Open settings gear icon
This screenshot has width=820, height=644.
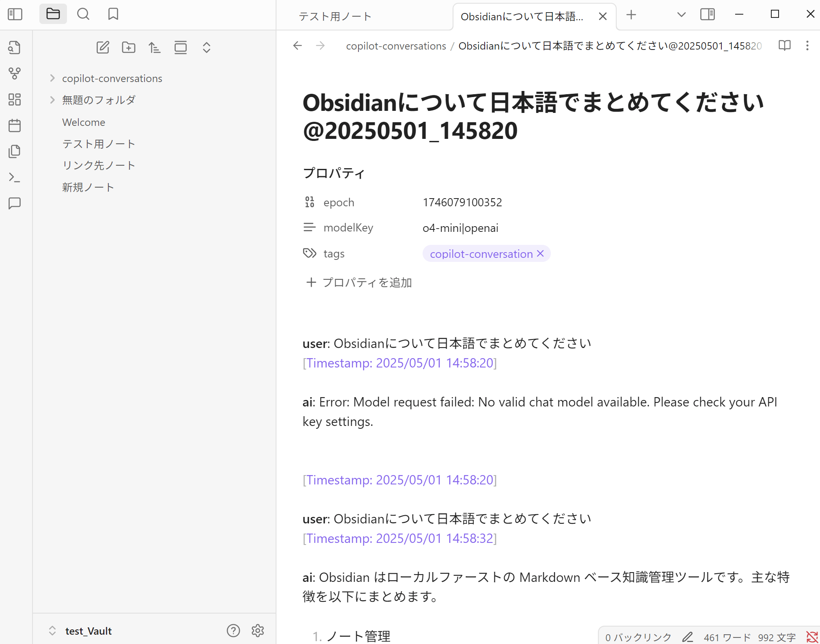pyautogui.click(x=258, y=631)
